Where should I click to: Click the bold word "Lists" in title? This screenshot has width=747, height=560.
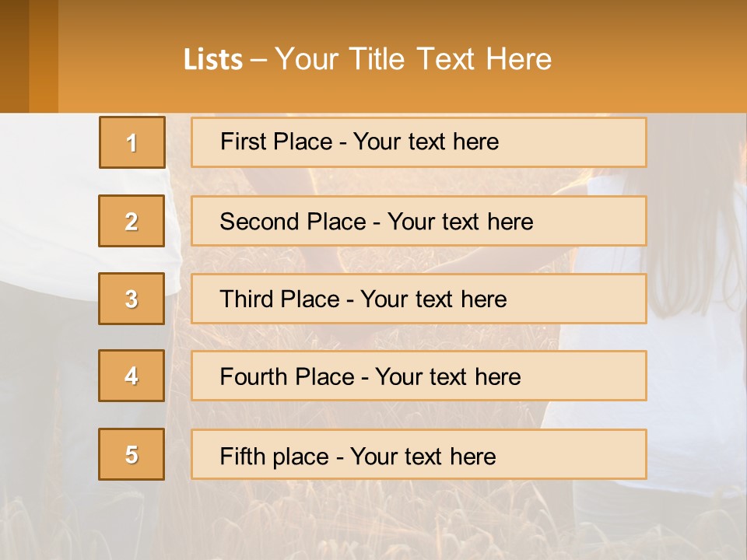click(212, 60)
